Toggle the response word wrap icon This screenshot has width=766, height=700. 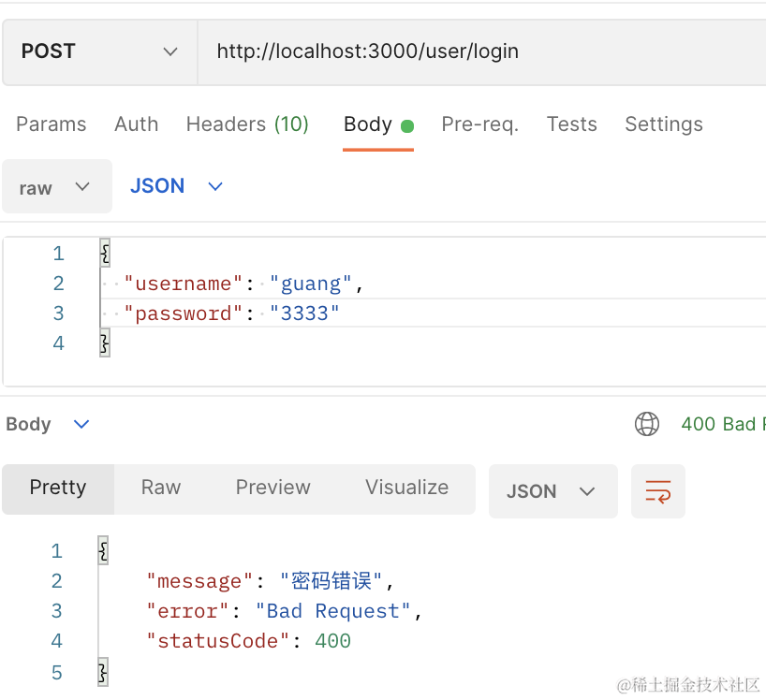tap(657, 491)
